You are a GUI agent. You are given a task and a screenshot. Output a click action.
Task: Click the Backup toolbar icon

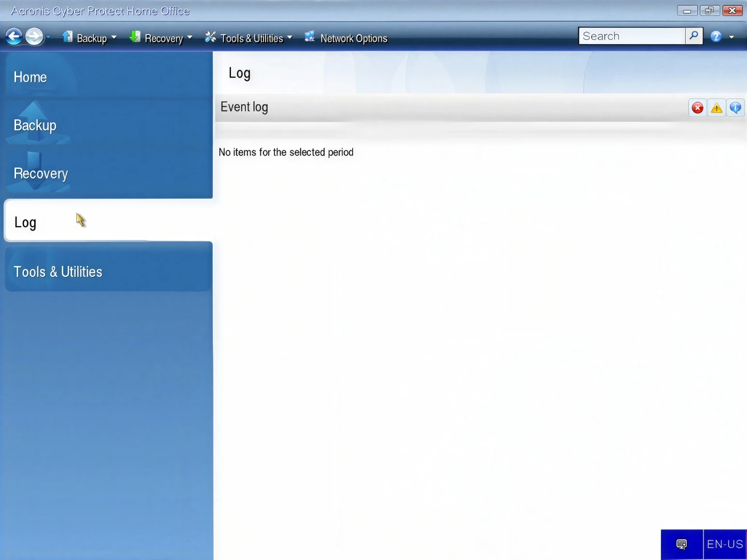67,37
